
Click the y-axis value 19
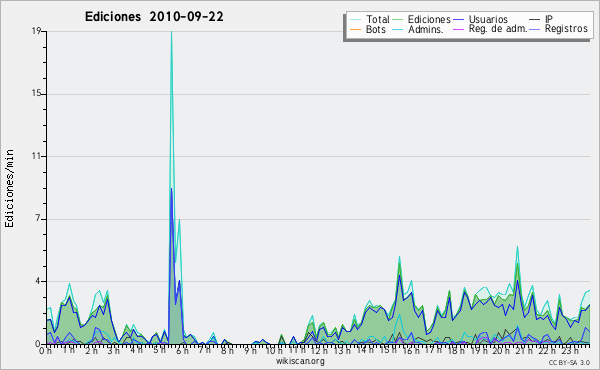click(x=36, y=31)
